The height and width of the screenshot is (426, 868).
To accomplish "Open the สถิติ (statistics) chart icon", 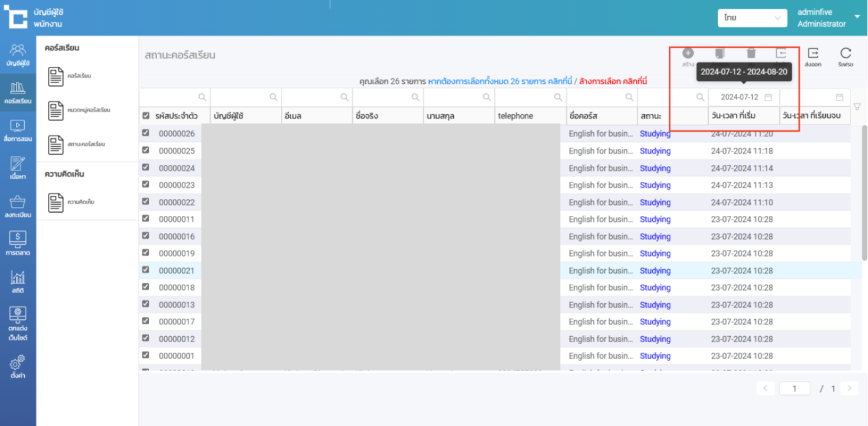I will [18, 282].
